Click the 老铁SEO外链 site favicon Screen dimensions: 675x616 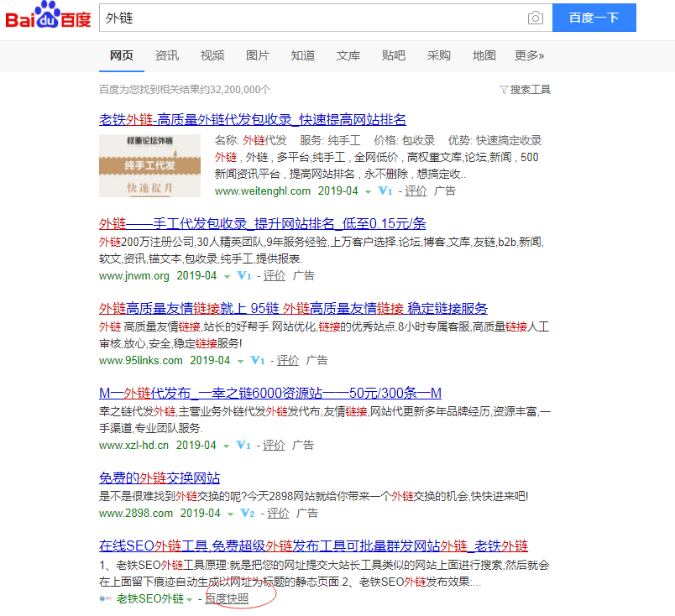[106, 598]
